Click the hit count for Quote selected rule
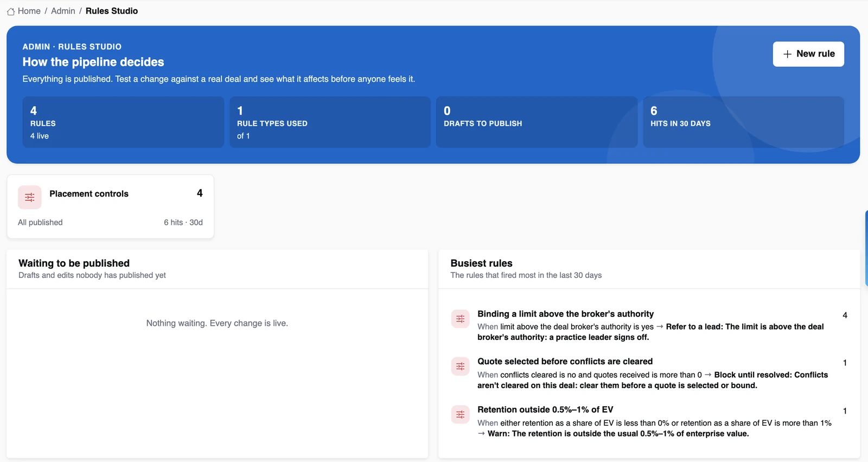 (x=845, y=363)
